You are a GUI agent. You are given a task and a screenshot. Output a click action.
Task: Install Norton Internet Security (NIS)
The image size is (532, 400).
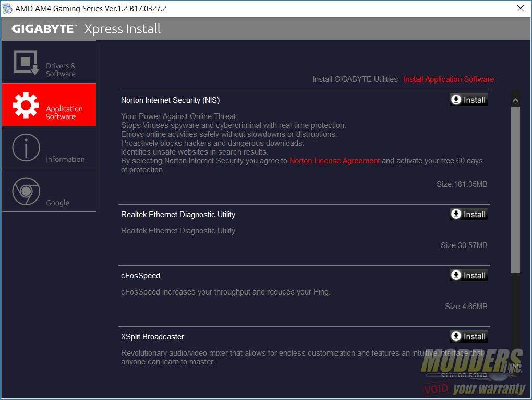(468, 100)
